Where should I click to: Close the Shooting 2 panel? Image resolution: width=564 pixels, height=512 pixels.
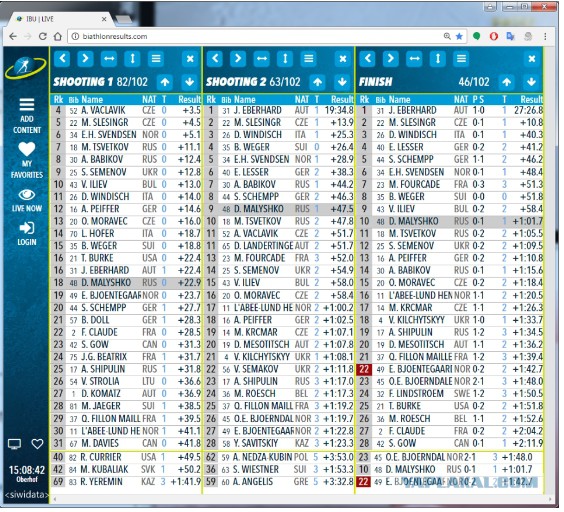[343, 58]
